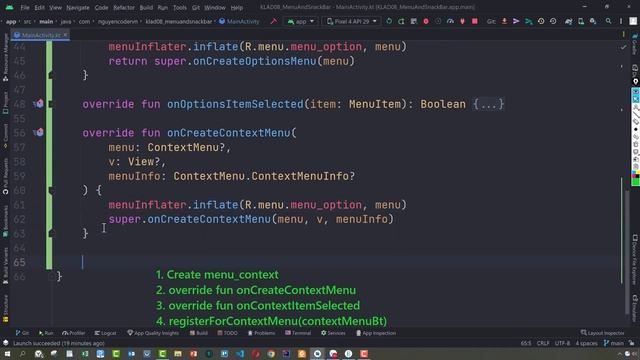
Task: Open the Navigate menu
Action: 78,7
